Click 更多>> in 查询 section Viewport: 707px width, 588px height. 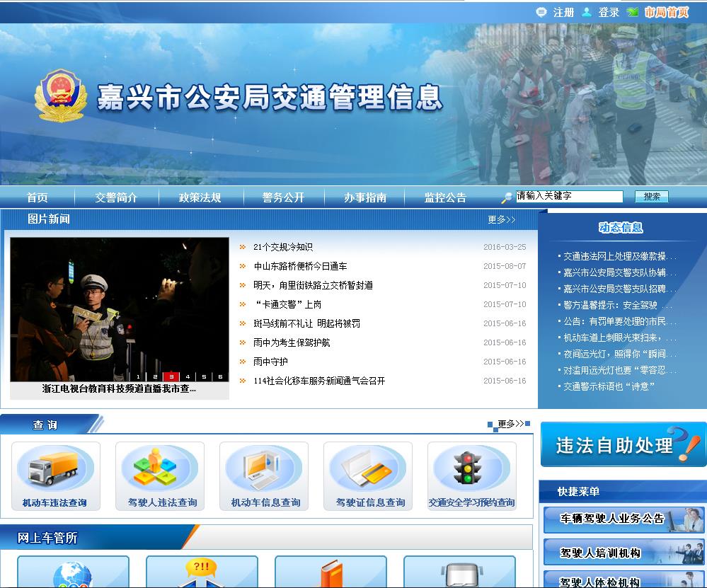click(511, 424)
